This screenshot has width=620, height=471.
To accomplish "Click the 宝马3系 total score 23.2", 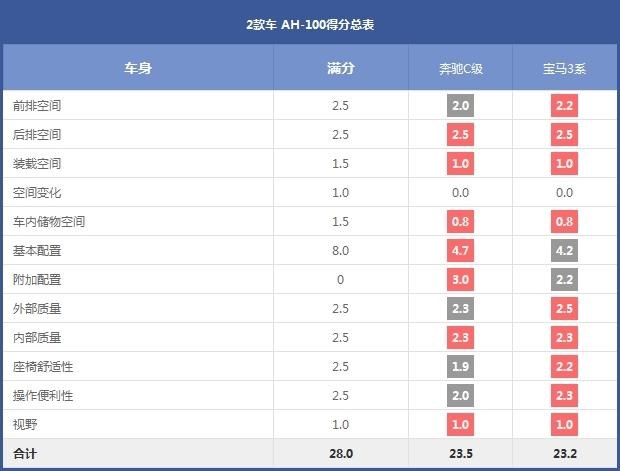I will click(564, 454).
